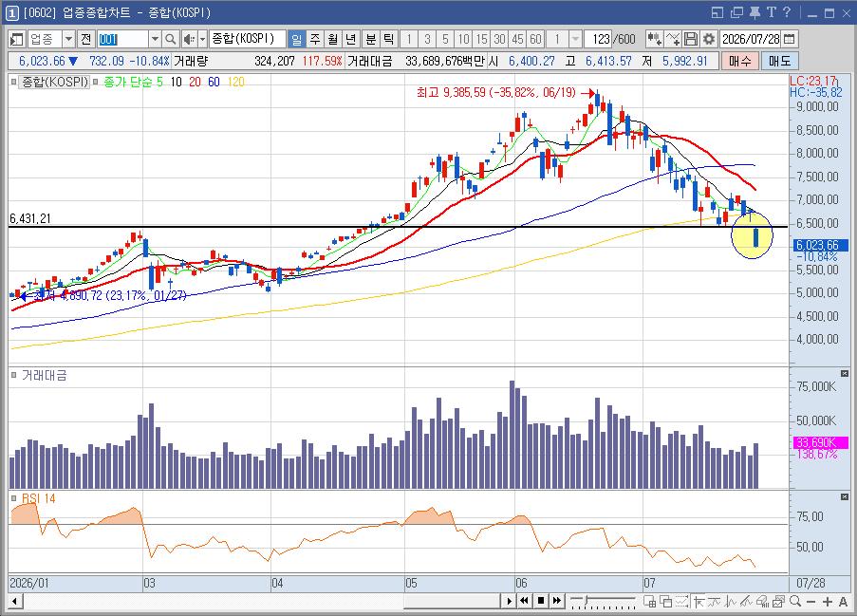Viewport: 857px width, 616px height.
Task: Click the 매도 sell button
Action: pyautogui.click(x=780, y=61)
